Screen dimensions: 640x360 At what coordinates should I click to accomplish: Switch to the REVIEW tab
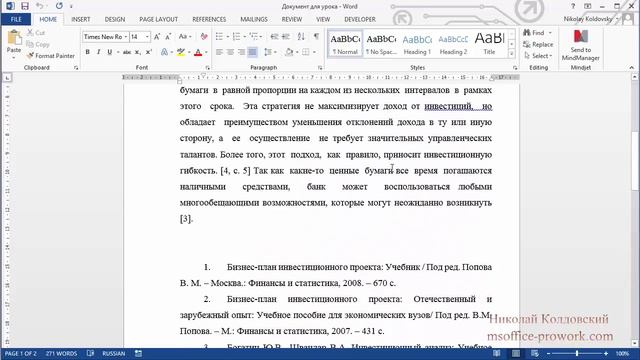(x=291, y=19)
